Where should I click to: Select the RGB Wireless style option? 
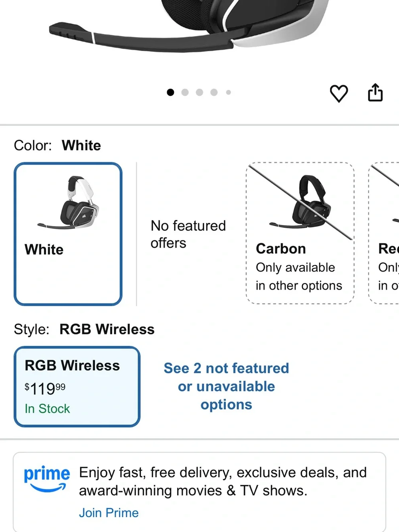tap(77, 386)
